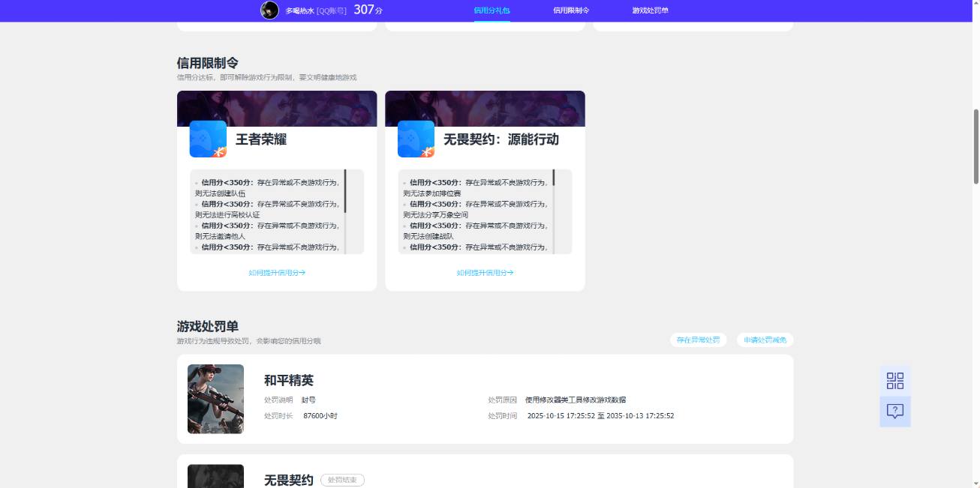980x488 pixels.
Task: Click the username 多喝热水 in the top bar
Action: tap(299, 10)
